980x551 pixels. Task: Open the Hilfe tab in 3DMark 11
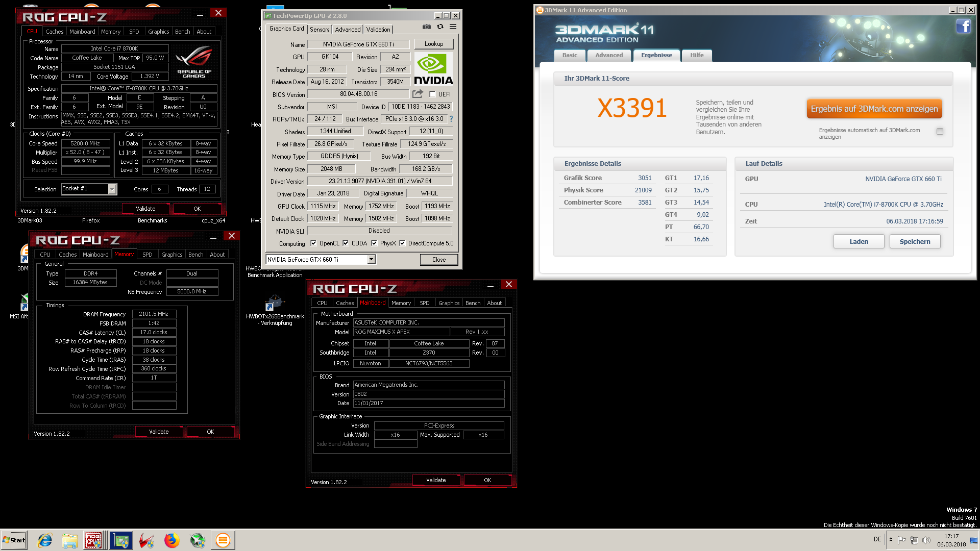point(697,55)
